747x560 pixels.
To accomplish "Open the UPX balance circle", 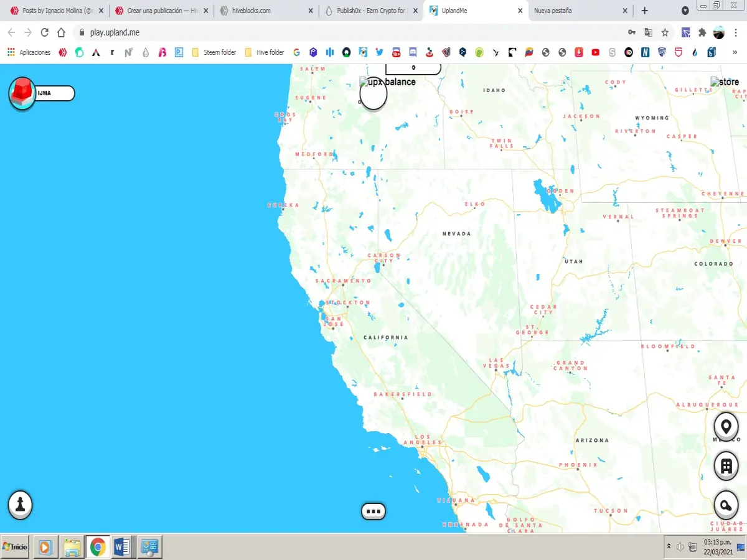I will 374,94.
